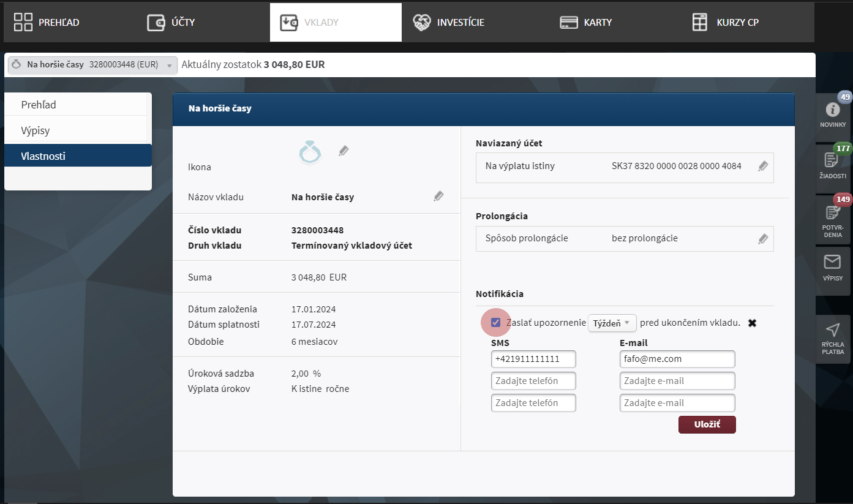Click the SMS field containing +421911111111

(x=533, y=359)
